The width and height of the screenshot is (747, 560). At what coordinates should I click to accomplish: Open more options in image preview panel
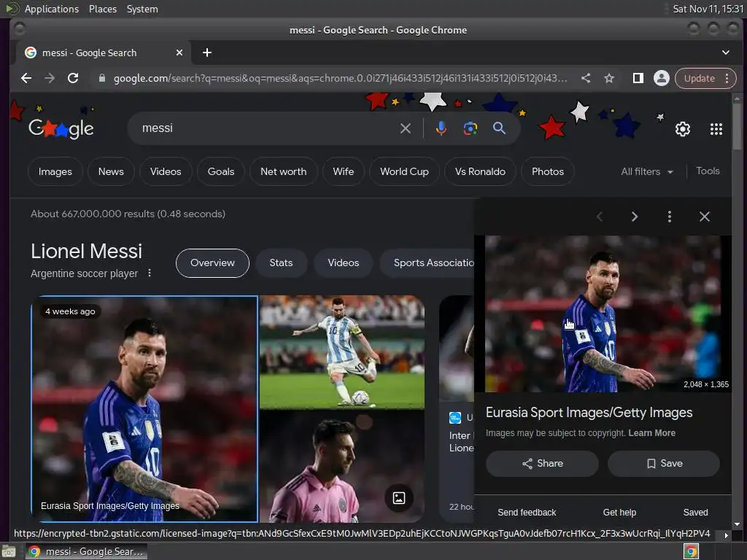(670, 217)
